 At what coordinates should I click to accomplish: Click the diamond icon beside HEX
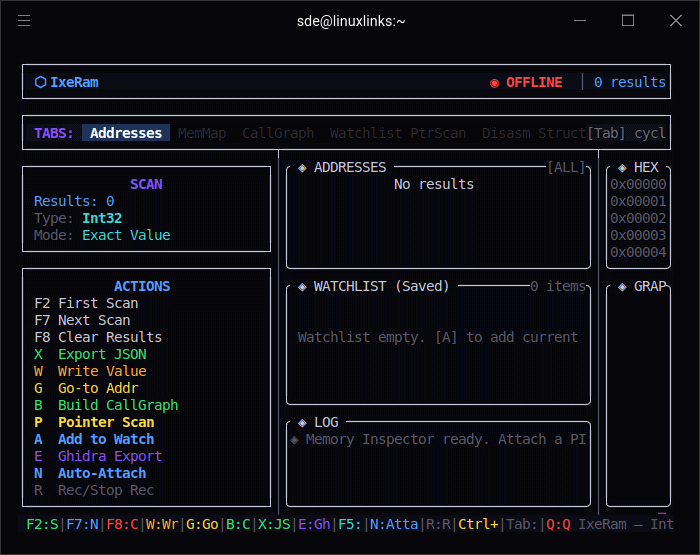pos(622,167)
